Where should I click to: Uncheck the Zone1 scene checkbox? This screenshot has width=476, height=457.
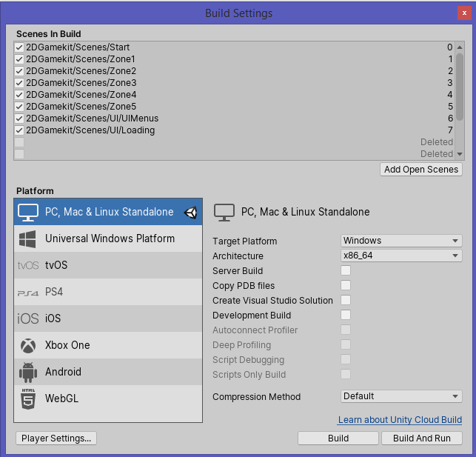(x=19, y=59)
